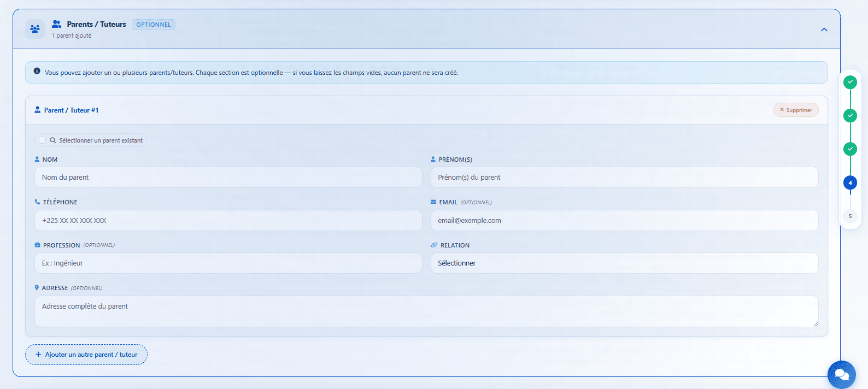Click the 'Parents / Tuteurs' section title
This screenshot has height=389, width=868.
(x=96, y=24)
